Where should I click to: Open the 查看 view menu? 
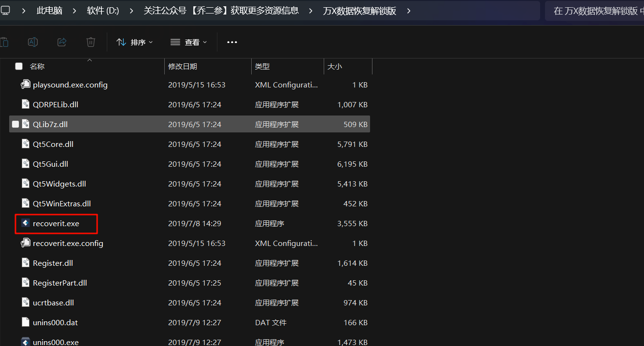[189, 42]
